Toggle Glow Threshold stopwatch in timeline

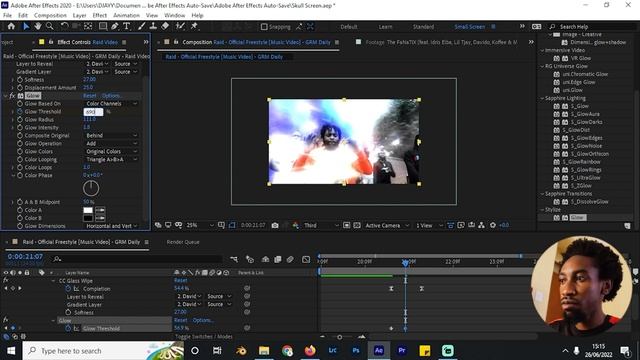[x=68, y=328]
